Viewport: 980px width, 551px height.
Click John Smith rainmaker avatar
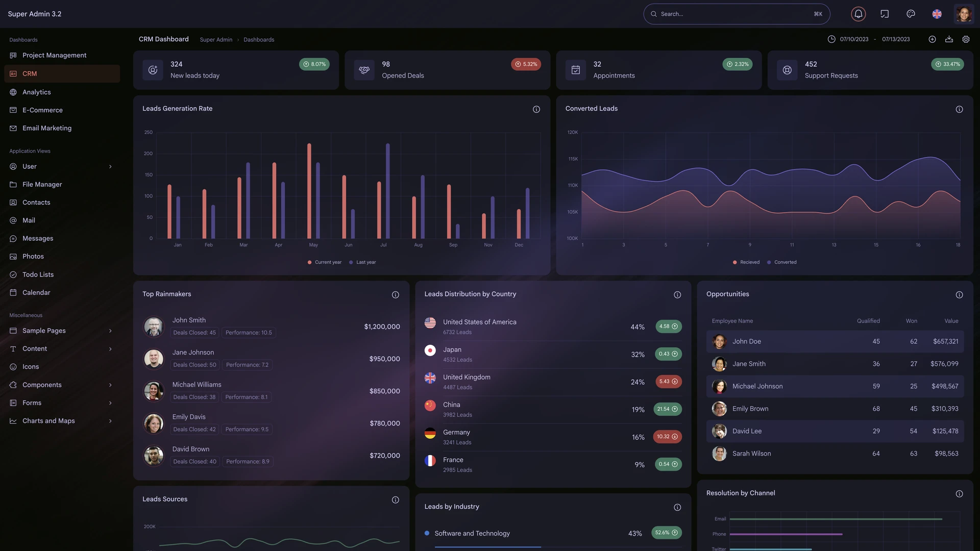tap(154, 327)
